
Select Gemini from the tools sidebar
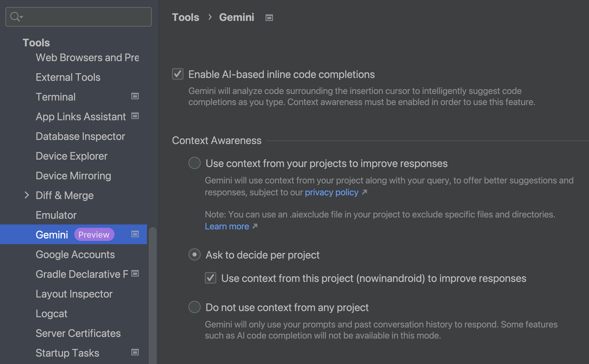51,234
